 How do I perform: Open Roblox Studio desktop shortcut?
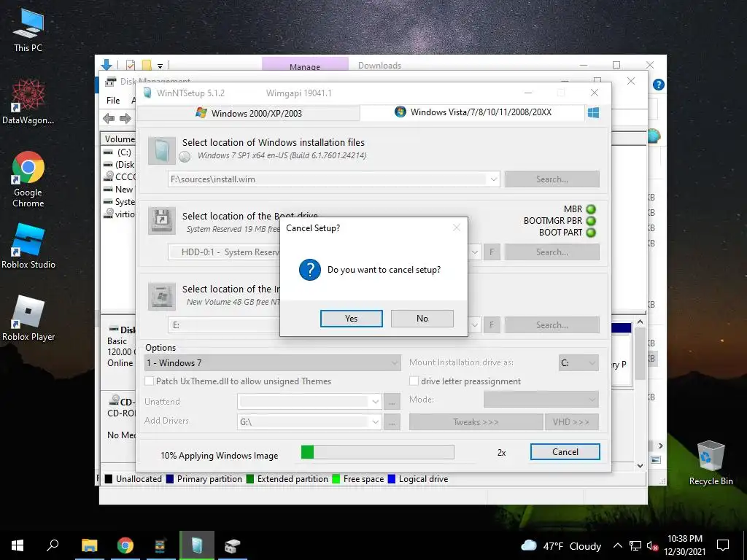pos(28,246)
